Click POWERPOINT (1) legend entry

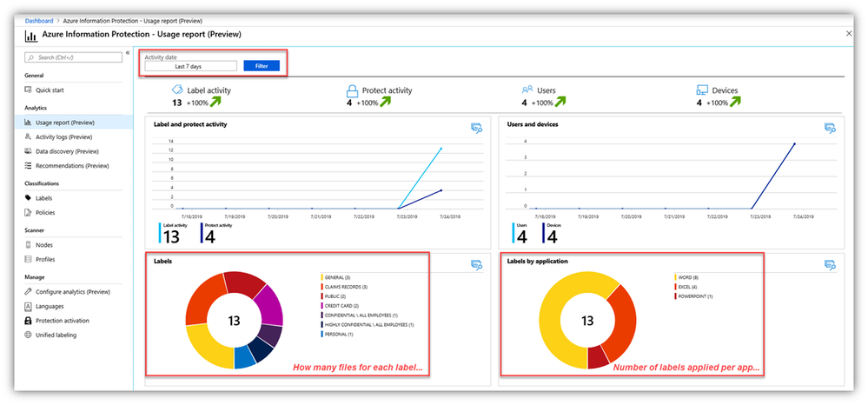693,296
